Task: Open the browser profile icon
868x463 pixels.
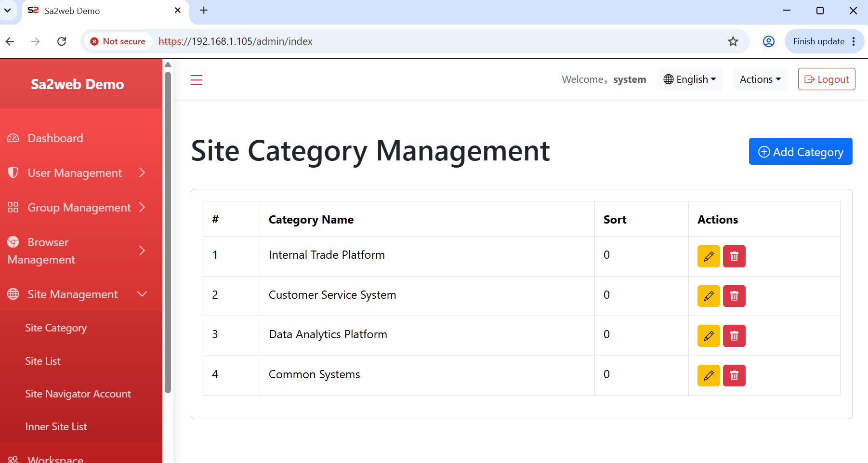Action: [769, 41]
